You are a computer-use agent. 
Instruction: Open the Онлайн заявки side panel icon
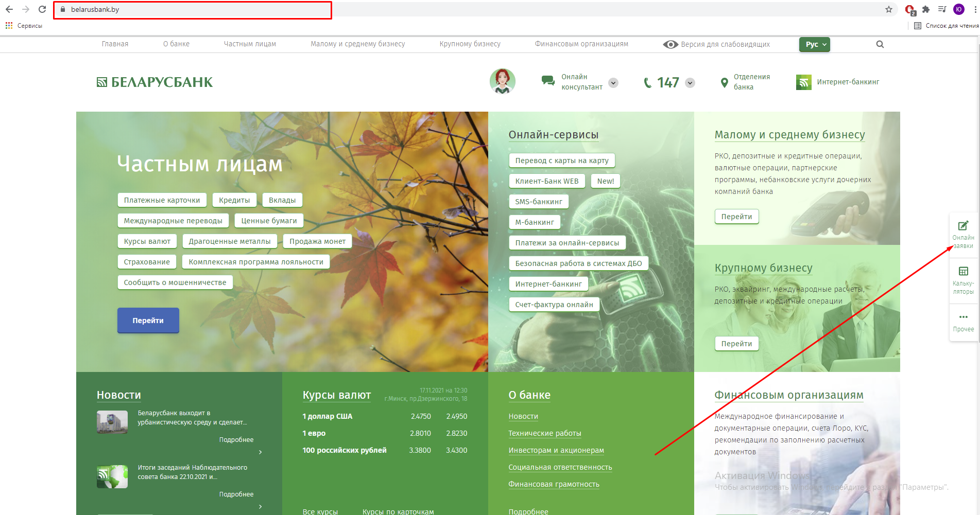coord(963,225)
